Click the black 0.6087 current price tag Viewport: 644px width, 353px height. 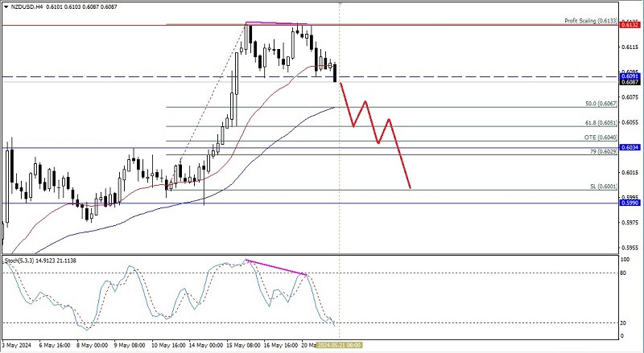click(x=630, y=82)
